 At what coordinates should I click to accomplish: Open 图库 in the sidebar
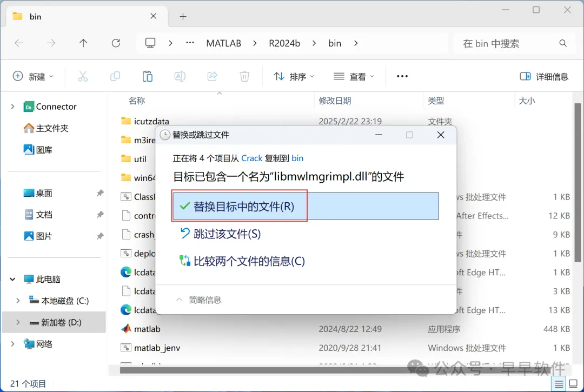[38, 150]
